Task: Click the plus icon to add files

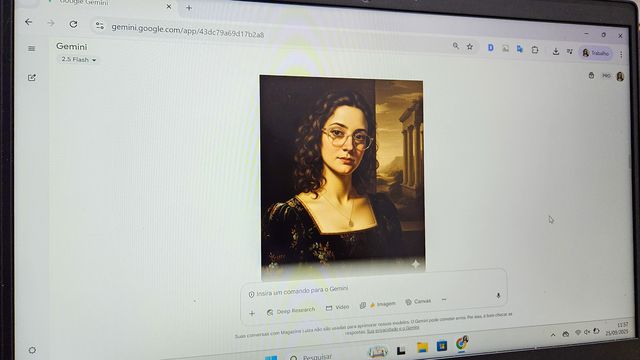Action: (252, 313)
